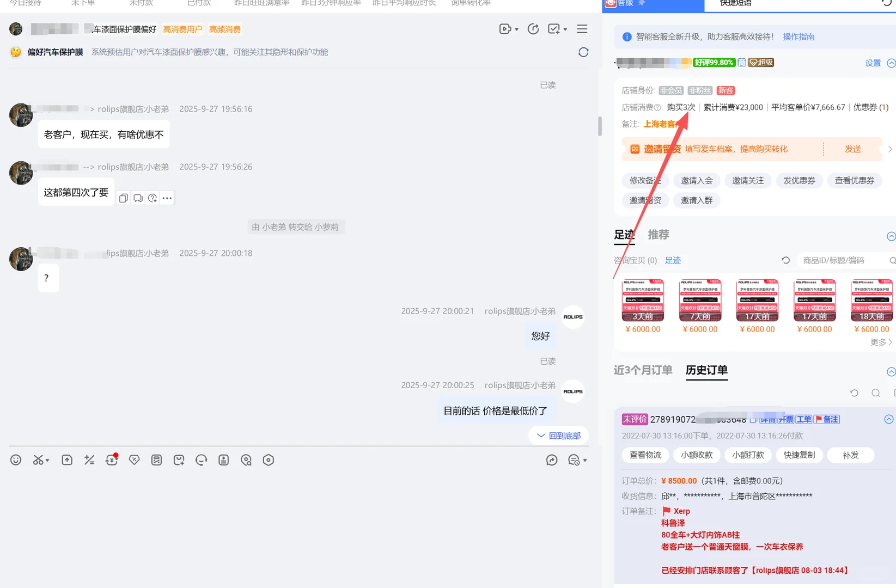This screenshot has height=588, width=896.
Task: Click the price quote calculation icon
Action: point(89,460)
